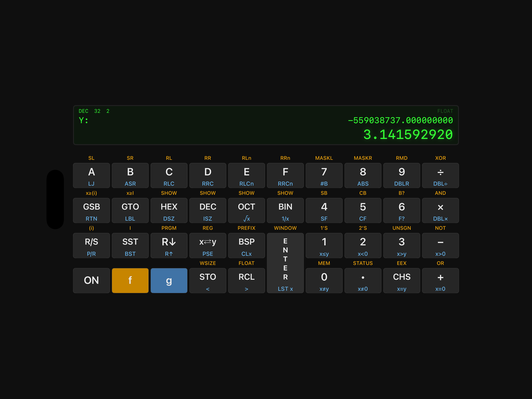Screen dimensions: 532x399
Task: Tap the STO store key
Action: 208,281
